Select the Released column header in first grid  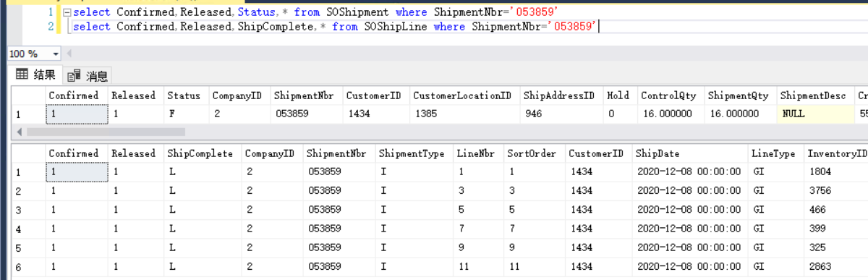[135, 96]
